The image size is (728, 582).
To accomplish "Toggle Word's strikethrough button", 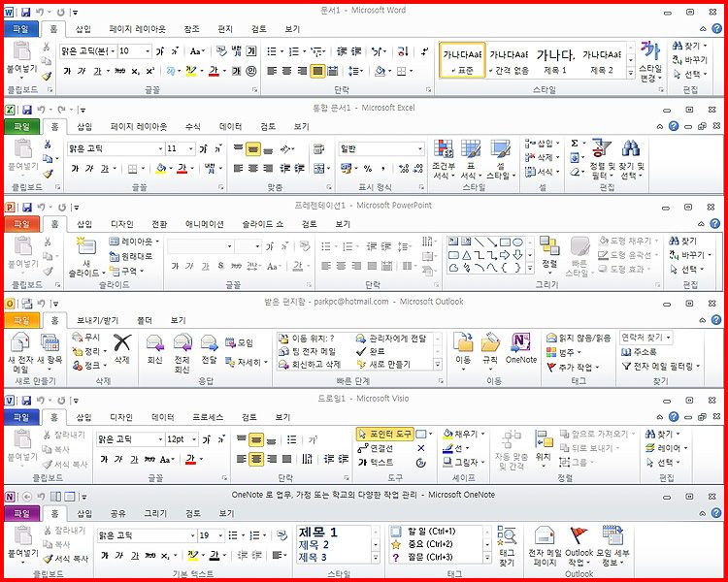I will (120, 71).
